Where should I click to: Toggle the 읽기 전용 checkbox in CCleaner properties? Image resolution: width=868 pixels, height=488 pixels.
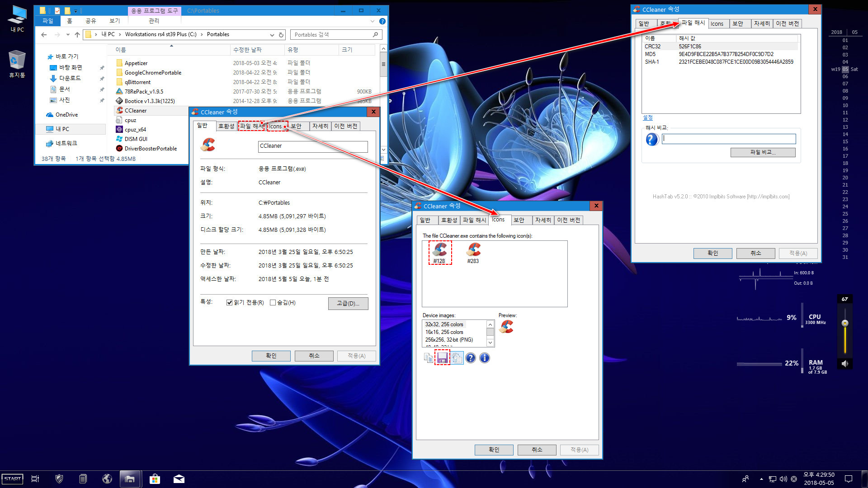229,303
